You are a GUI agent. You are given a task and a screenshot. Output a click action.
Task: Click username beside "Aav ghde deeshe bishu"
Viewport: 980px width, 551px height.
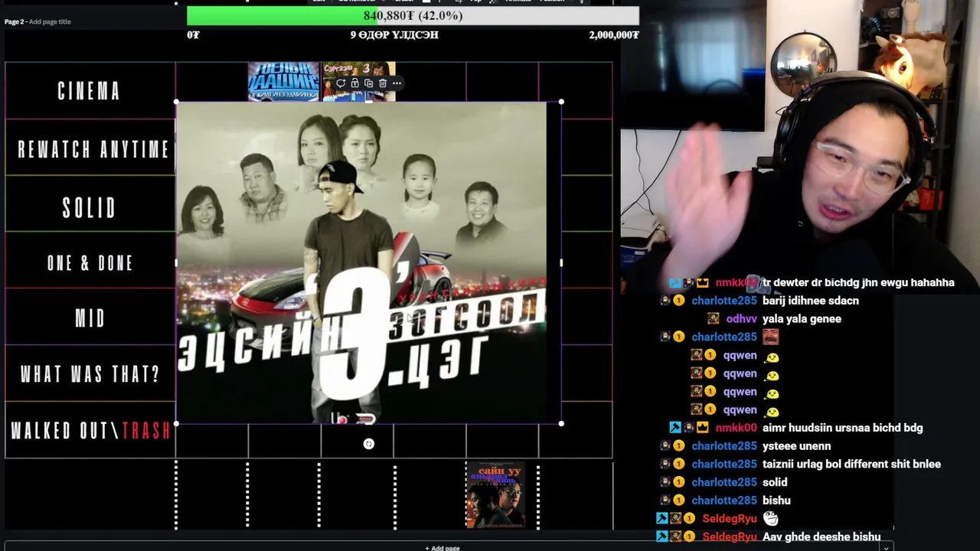[x=730, y=536]
